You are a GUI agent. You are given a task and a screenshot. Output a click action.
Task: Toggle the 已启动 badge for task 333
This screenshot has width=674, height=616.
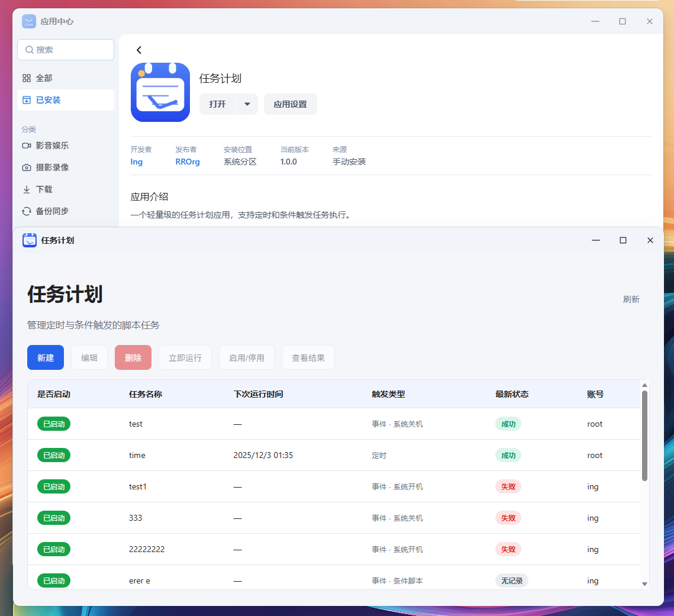click(x=54, y=518)
